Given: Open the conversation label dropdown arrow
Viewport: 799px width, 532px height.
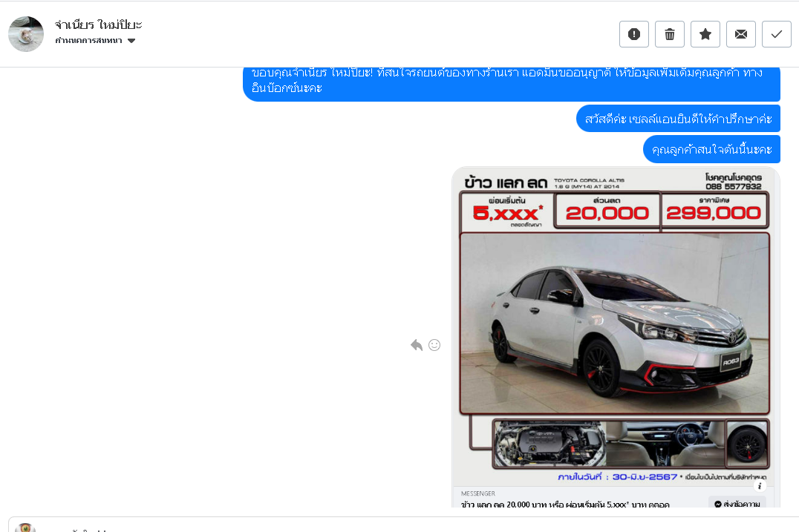Looking at the screenshot, I should (x=131, y=41).
